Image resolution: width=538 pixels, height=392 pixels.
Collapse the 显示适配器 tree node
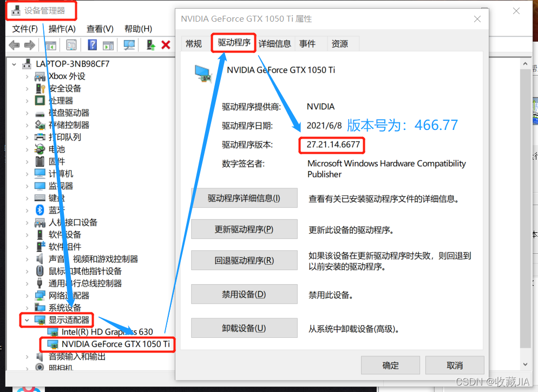tap(27, 320)
